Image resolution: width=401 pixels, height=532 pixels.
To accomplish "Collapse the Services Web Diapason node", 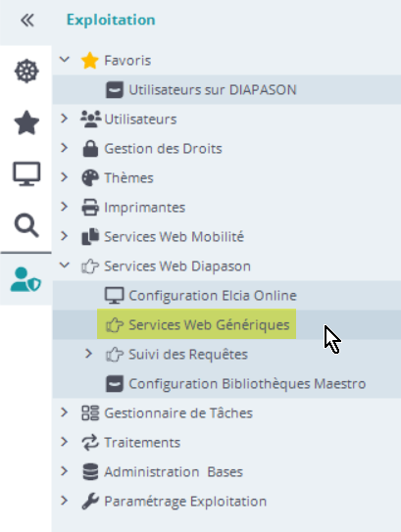I will coord(64,266).
